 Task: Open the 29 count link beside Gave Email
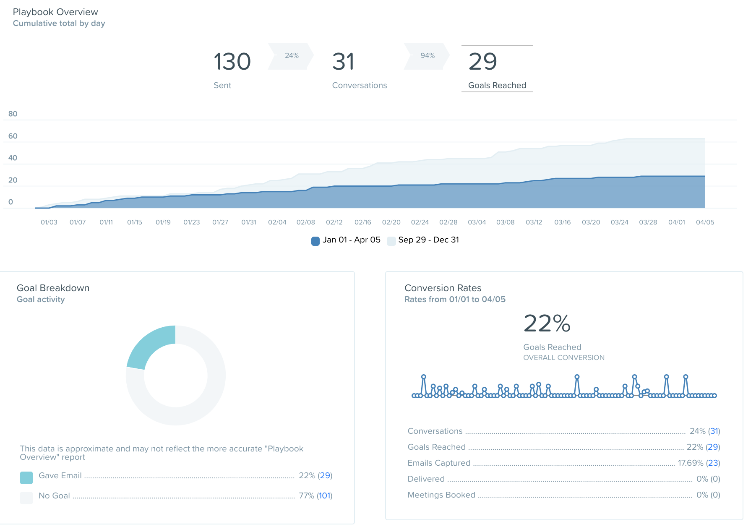point(325,476)
